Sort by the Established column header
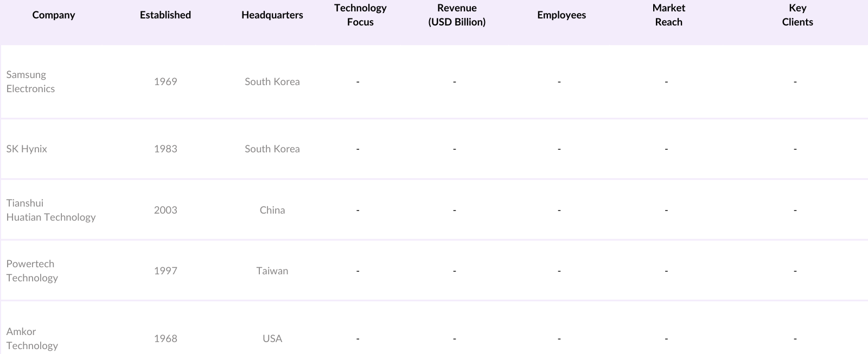Screen dimensions: 868x354 (x=165, y=15)
